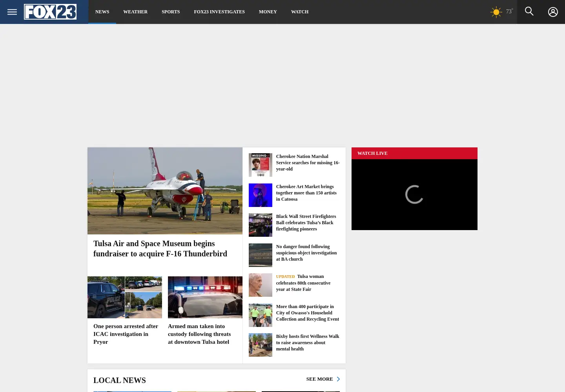This screenshot has height=392, width=565.
Task: Open the police lights car thumbnail
Action: point(205,297)
